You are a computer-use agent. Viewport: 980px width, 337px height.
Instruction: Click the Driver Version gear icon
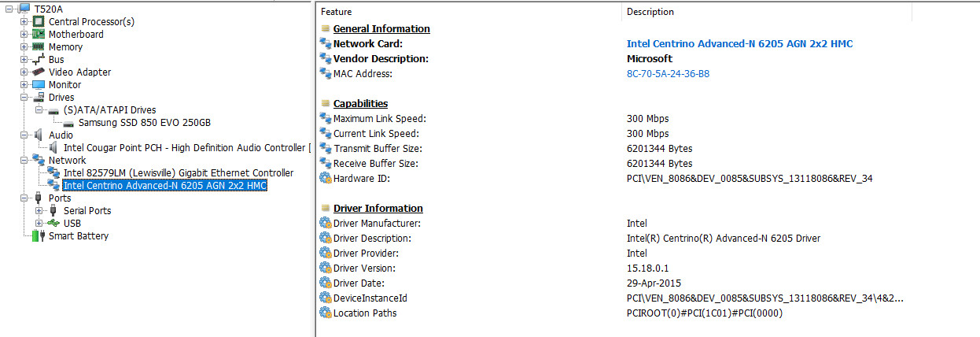coord(326,268)
